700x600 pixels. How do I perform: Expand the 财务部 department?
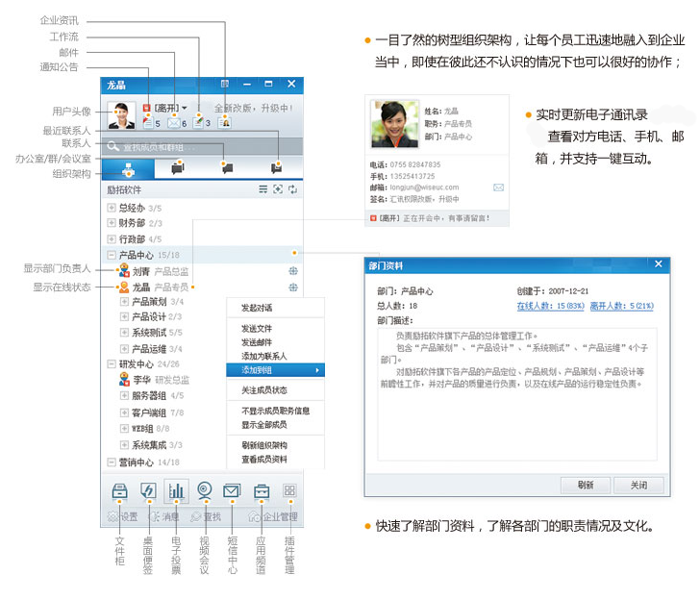[112, 223]
